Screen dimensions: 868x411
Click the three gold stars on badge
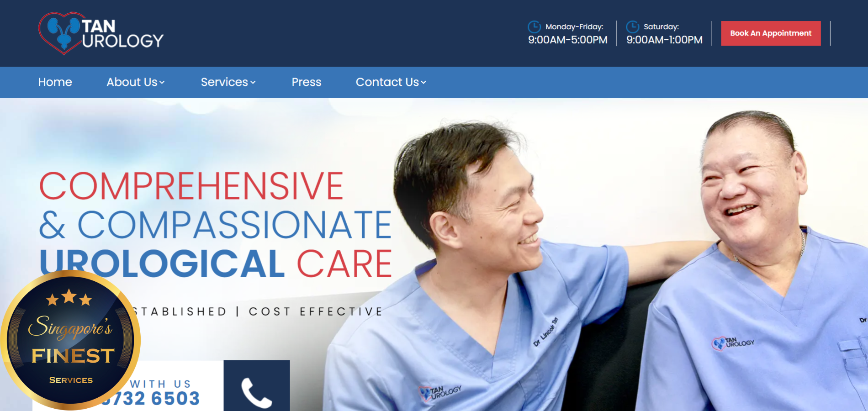click(69, 298)
